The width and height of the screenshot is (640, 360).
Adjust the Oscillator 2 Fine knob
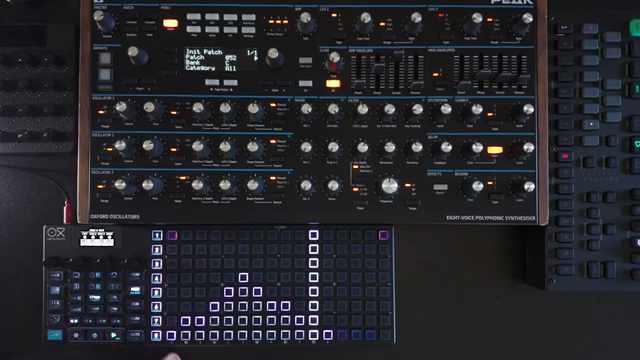point(152,148)
